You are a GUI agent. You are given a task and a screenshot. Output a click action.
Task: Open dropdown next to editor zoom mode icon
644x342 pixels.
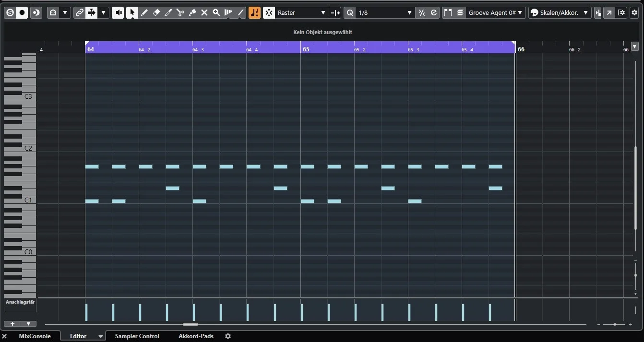coord(65,12)
